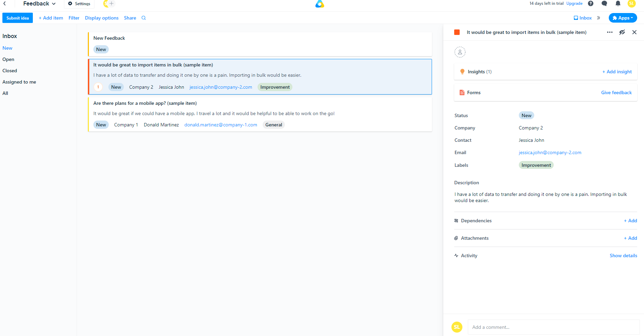Open the SL user avatar menu
The height and width of the screenshot is (336, 644).
632,3
